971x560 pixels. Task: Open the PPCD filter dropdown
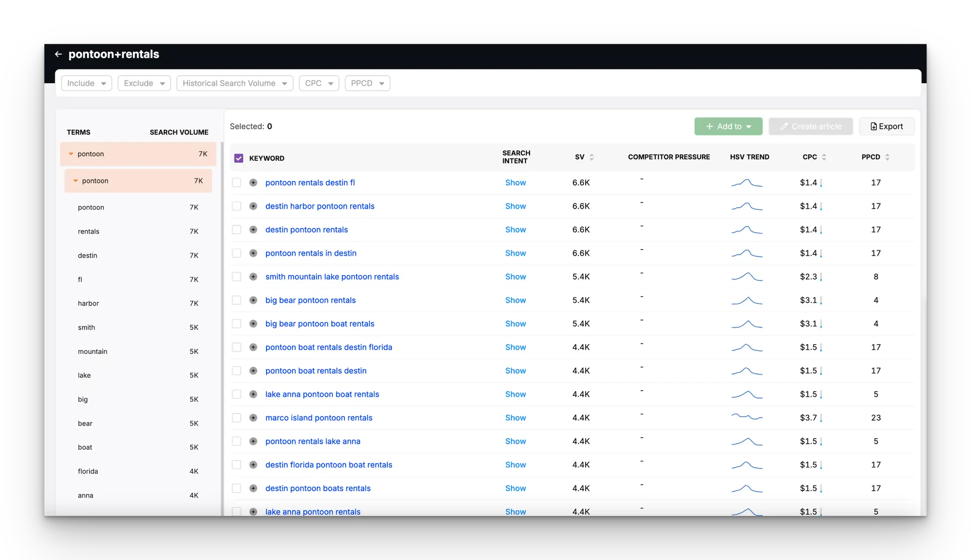point(368,83)
